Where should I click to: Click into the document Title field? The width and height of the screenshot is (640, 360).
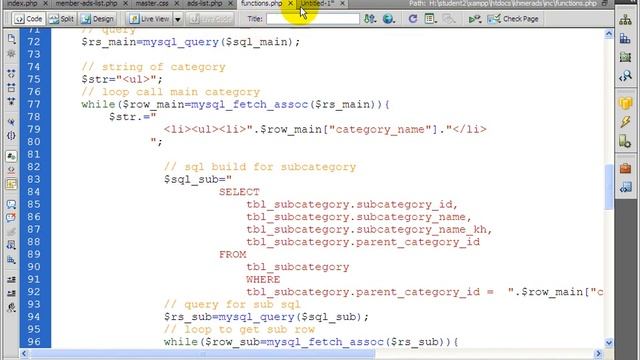coord(313,19)
